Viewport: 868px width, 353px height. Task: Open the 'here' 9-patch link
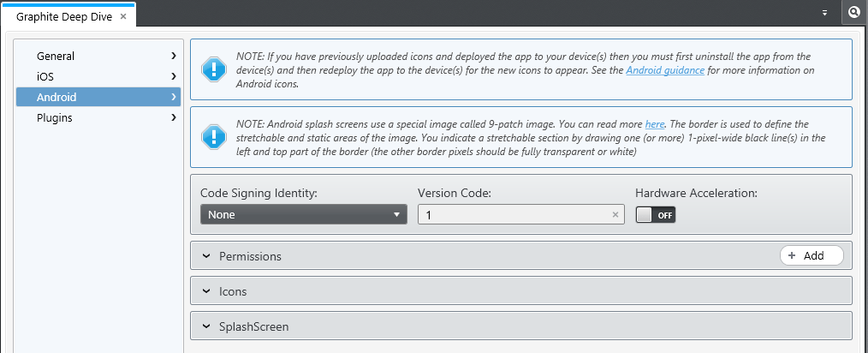(x=654, y=124)
